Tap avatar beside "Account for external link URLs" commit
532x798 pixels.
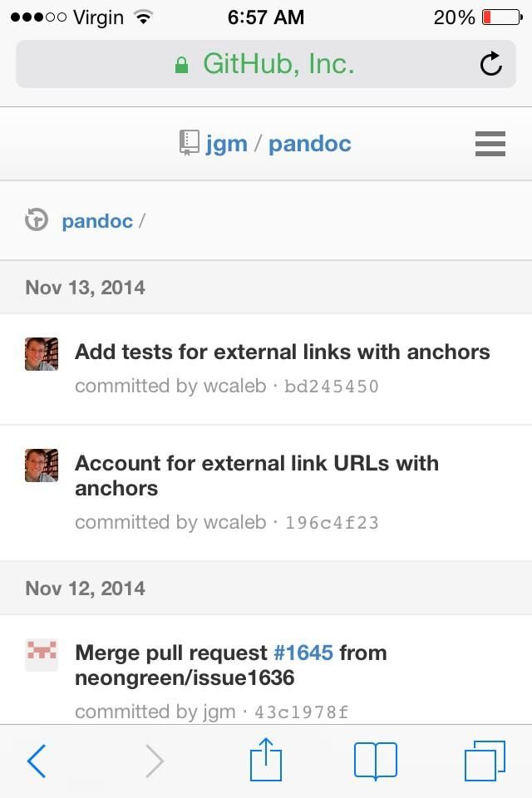coord(42,465)
